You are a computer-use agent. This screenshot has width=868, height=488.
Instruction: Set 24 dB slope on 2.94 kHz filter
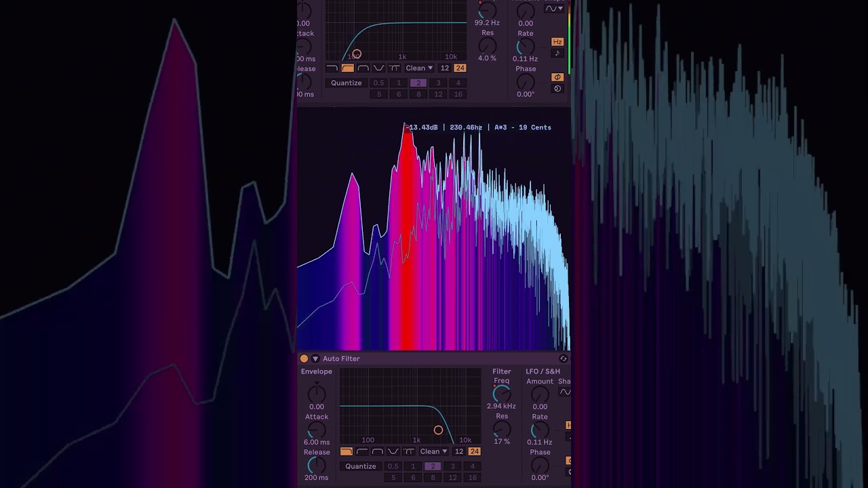pos(475,452)
